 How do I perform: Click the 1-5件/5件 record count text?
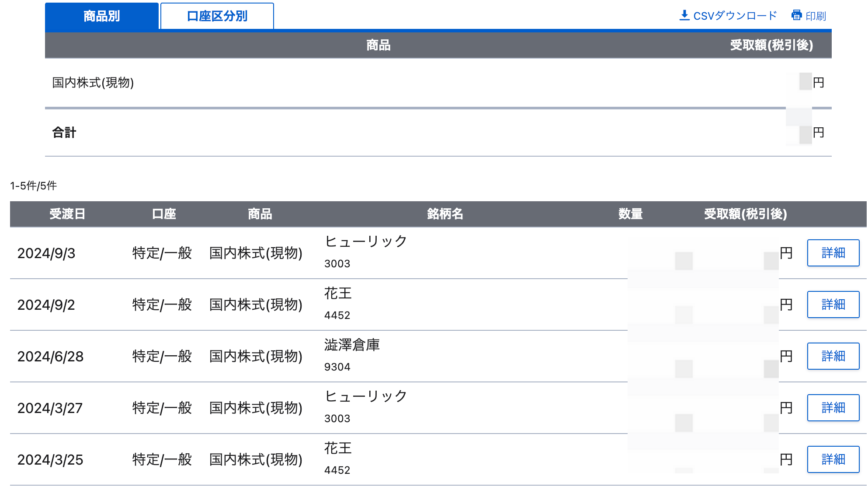pos(34,185)
